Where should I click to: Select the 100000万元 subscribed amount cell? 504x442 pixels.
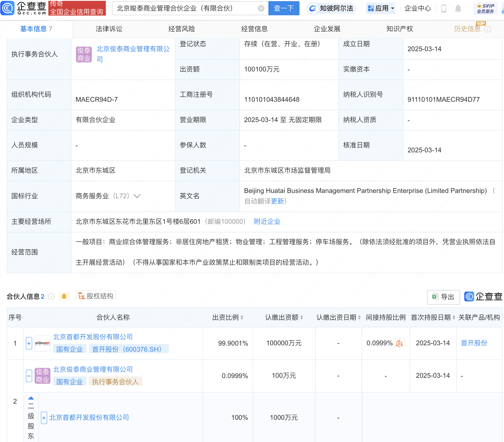pyautogui.click(x=284, y=343)
